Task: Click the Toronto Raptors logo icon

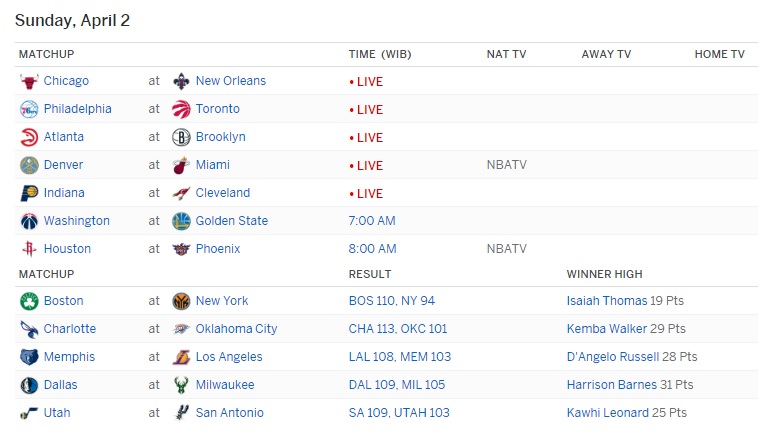Action: pos(181,109)
